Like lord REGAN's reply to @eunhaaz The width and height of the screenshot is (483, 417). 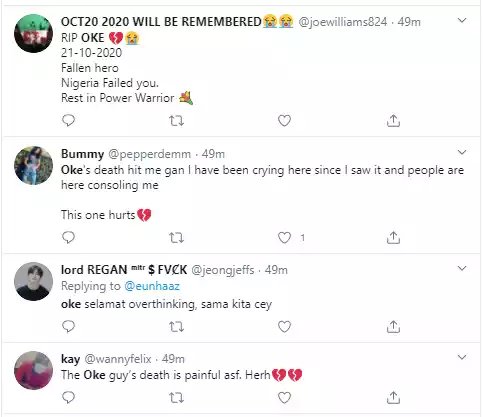tap(284, 327)
